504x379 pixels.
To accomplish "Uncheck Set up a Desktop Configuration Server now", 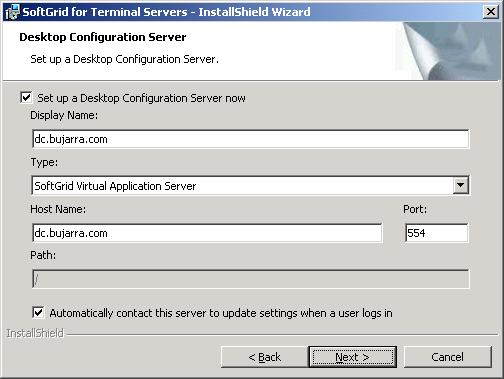I will click(x=26, y=98).
